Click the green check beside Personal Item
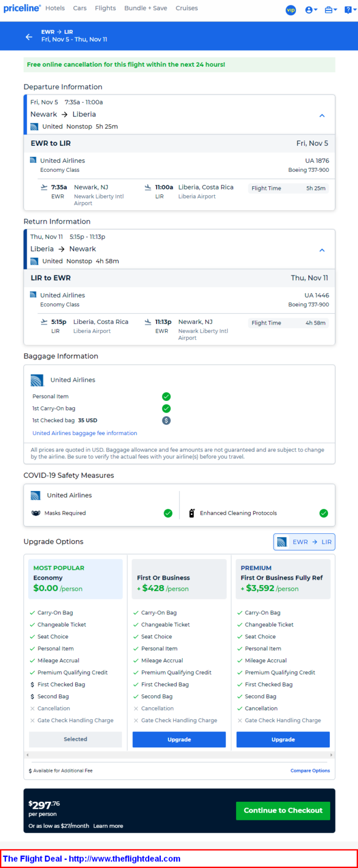 (x=166, y=397)
